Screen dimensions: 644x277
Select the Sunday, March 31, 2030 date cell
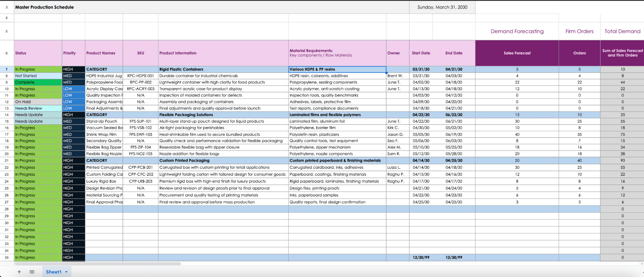[x=442, y=7]
